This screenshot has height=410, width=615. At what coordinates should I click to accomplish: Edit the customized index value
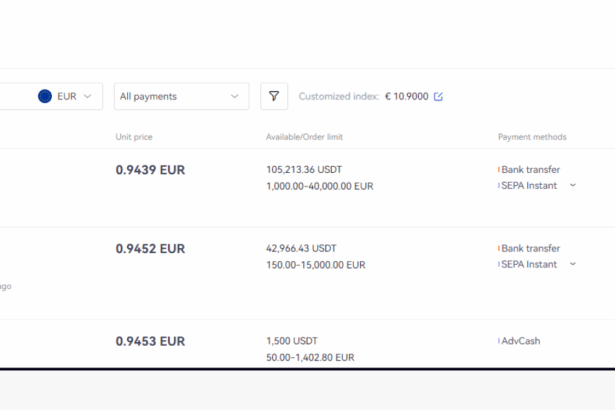pos(438,97)
